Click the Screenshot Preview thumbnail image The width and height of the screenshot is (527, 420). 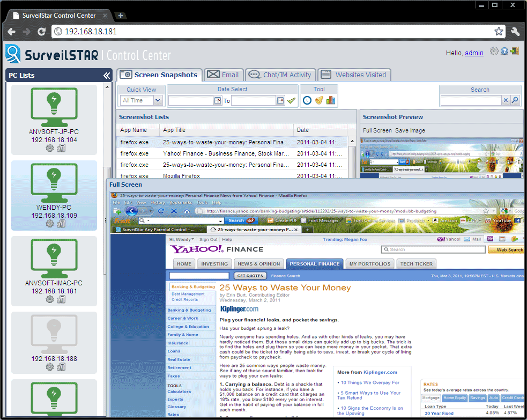coord(442,158)
